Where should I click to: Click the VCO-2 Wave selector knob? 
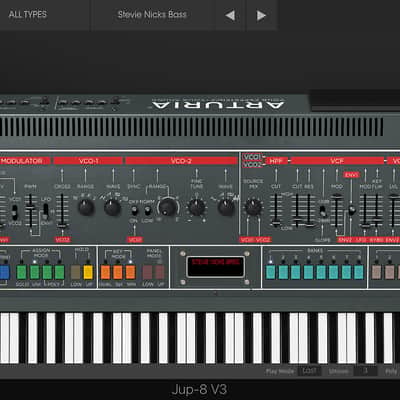coord(226,207)
